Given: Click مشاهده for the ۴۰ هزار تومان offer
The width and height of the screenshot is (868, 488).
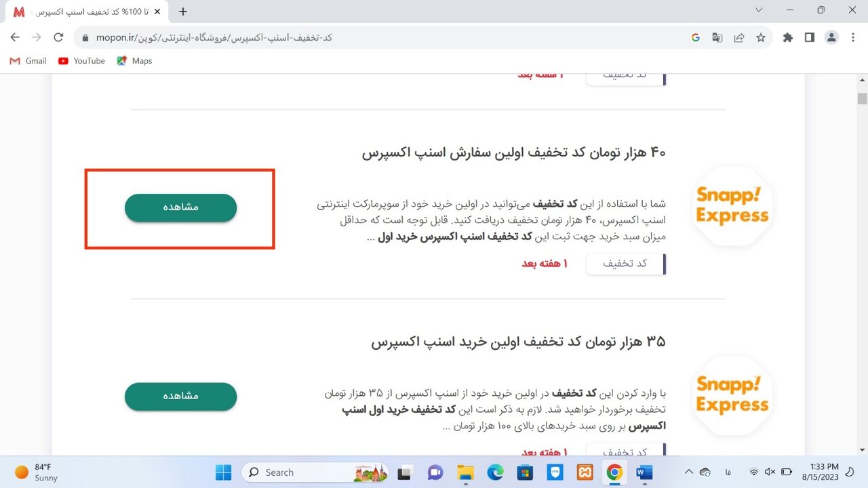Looking at the screenshot, I should (x=180, y=207).
